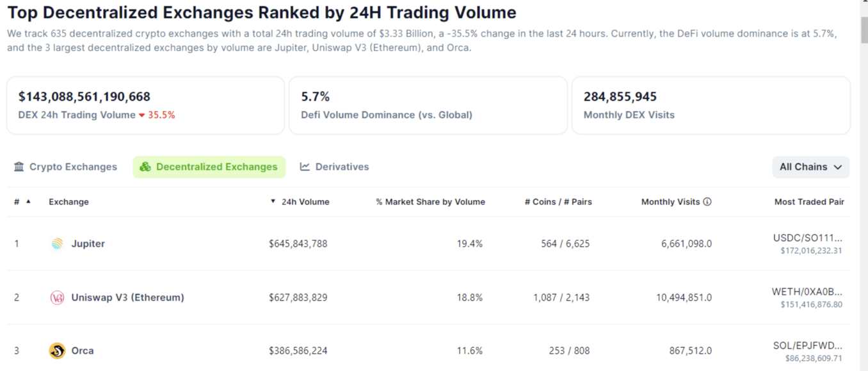The height and width of the screenshot is (371, 868).
Task: Click the 1,087 / 2,143 coins pairs cell
Action: pos(561,297)
